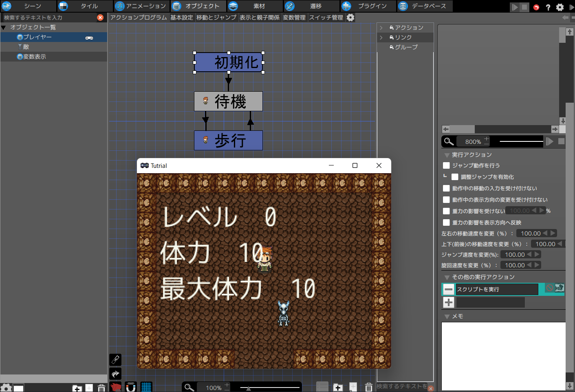The height and width of the screenshot is (392, 575).
Task: Enable 動作中の移動の入力を受け付けない
Action: pyautogui.click(x=447, y=188)
